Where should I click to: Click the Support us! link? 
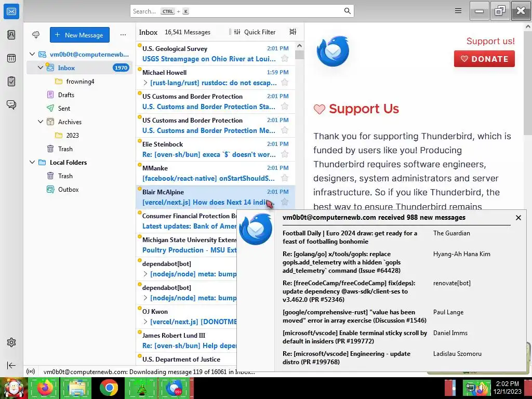(x=490, y=41)
